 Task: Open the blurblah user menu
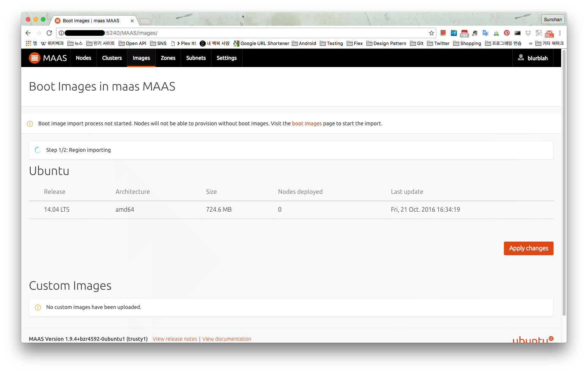click(x=533, y=58)
